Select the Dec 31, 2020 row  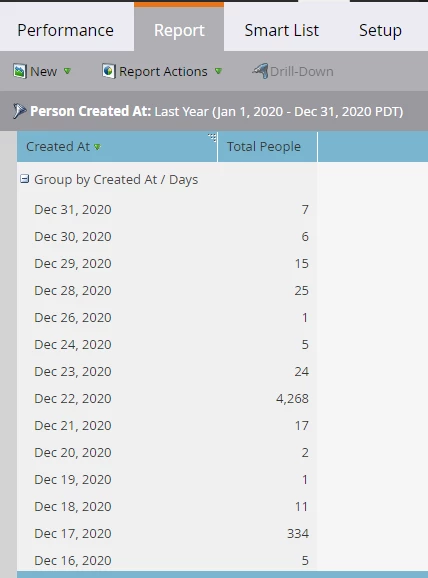(x=167, y=209)
